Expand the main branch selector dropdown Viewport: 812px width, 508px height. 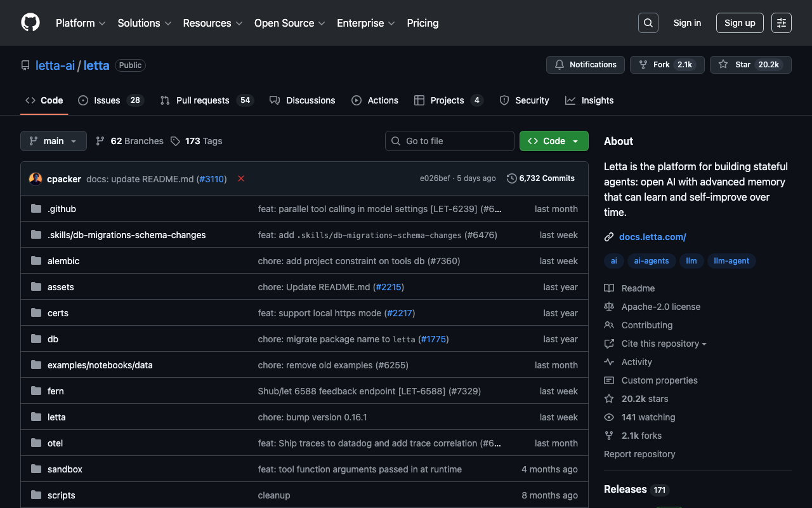53,141
